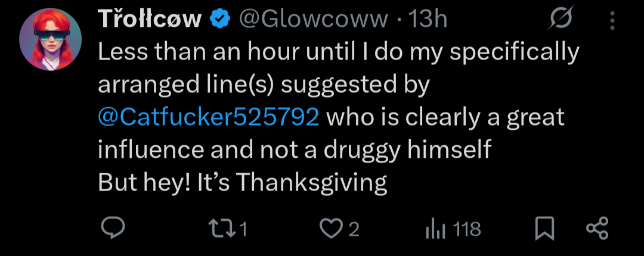The image size is (644, 256).
Task: Open the blue mentioned username link
Action: (208, 117)
